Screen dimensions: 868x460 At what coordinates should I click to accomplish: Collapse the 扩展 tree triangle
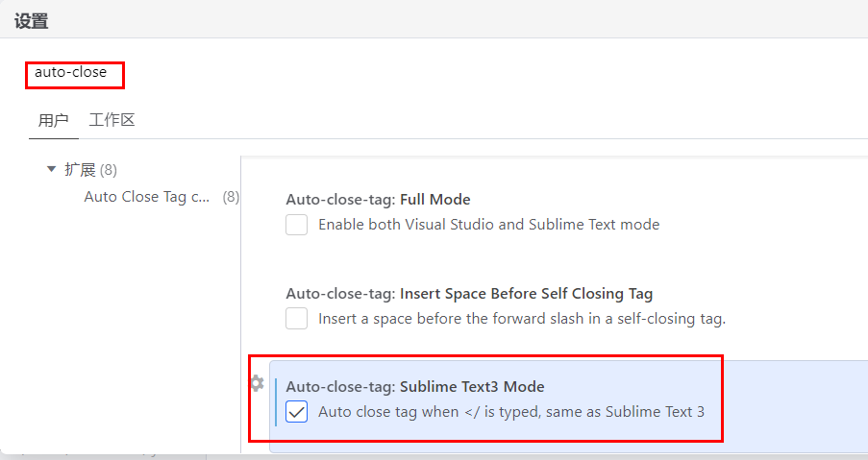[52, 169]
